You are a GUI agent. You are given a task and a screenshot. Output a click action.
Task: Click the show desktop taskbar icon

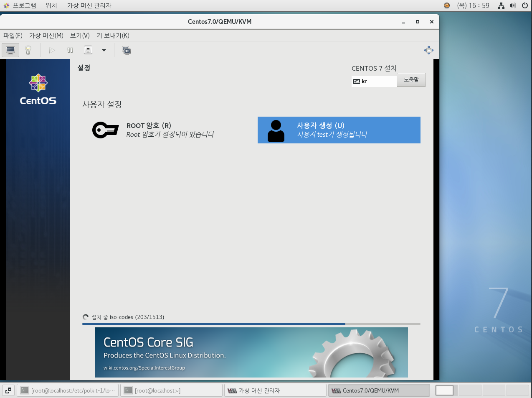(8, 390)
